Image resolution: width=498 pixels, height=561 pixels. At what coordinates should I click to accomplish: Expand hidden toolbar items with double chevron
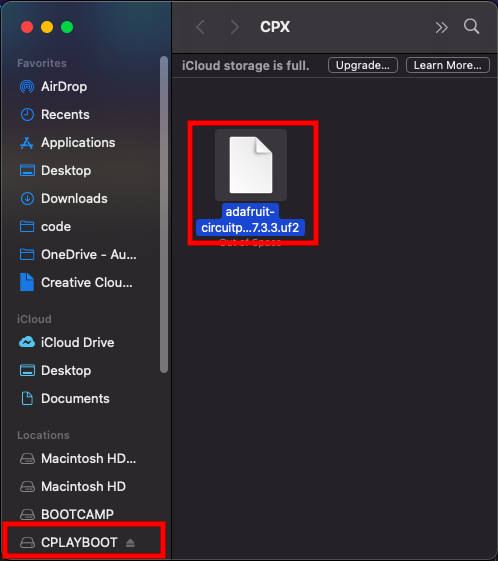(441, 27)
